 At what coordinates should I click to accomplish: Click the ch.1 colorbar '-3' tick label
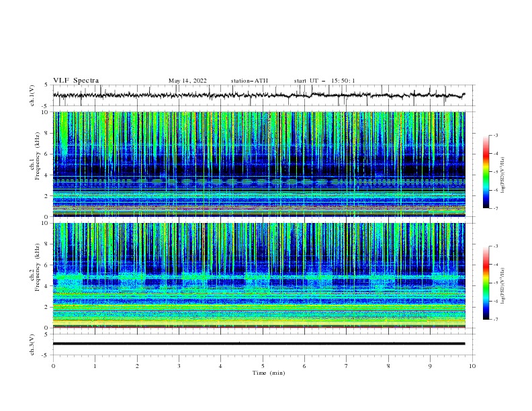click(495, 135)
